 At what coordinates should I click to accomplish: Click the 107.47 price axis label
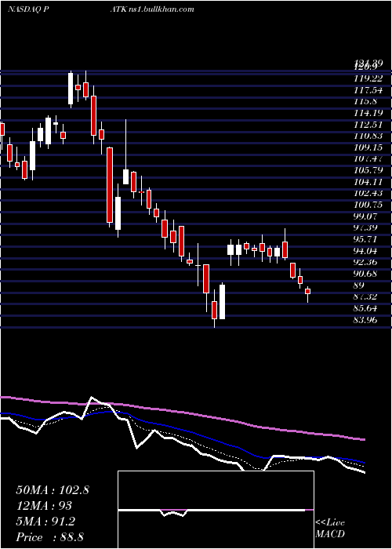coord(368,158)
